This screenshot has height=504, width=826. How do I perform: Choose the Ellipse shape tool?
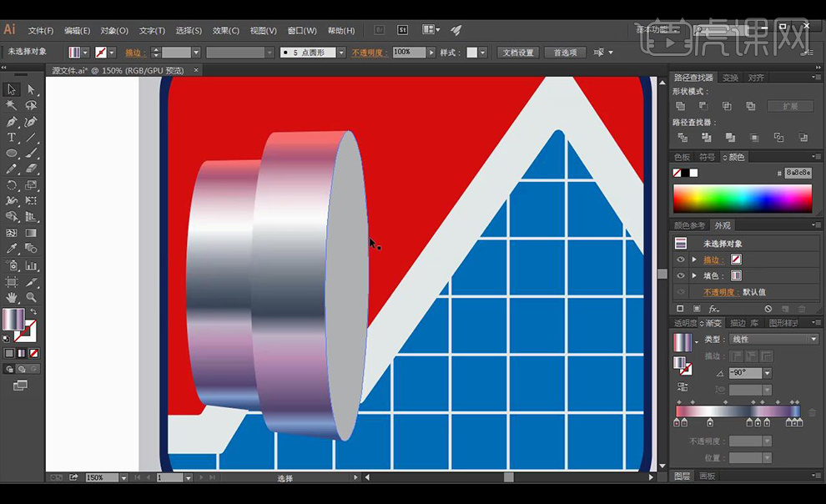11,154
